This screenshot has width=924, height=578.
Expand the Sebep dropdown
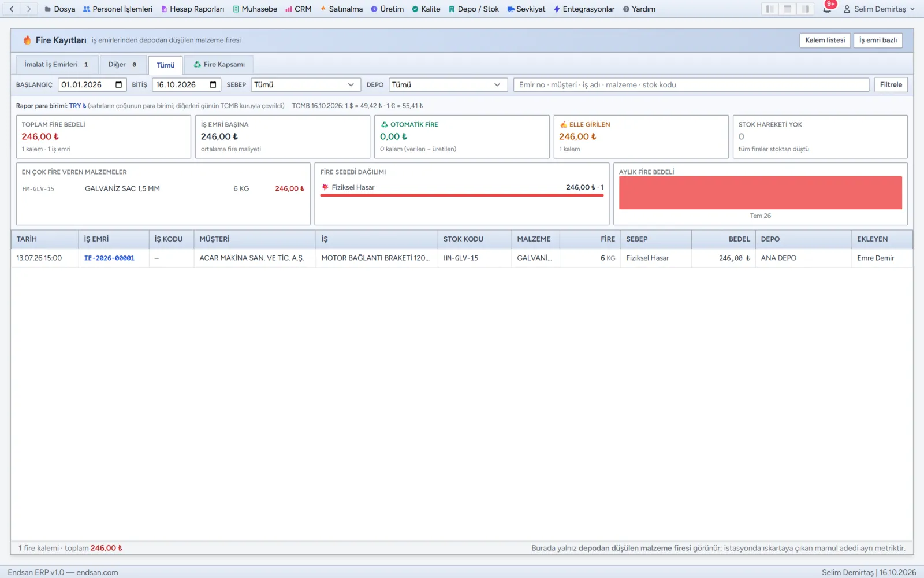(x=306, y=84)
